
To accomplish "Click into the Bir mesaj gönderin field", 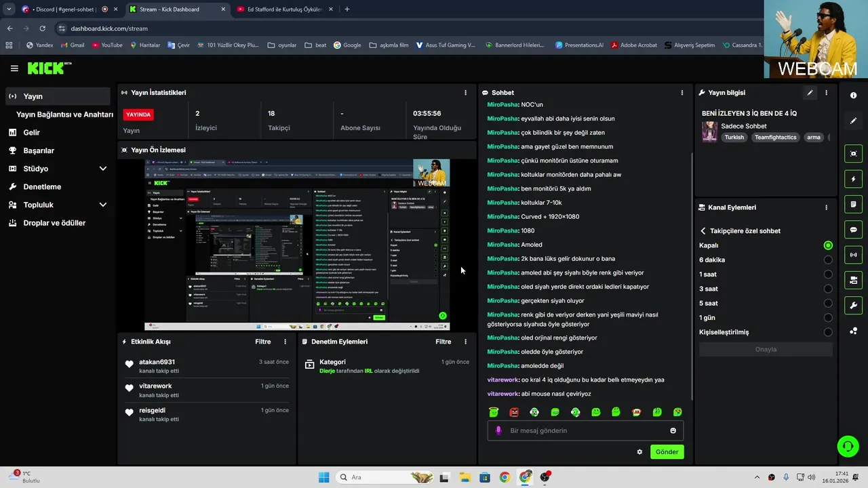I will tap(585, 430).
